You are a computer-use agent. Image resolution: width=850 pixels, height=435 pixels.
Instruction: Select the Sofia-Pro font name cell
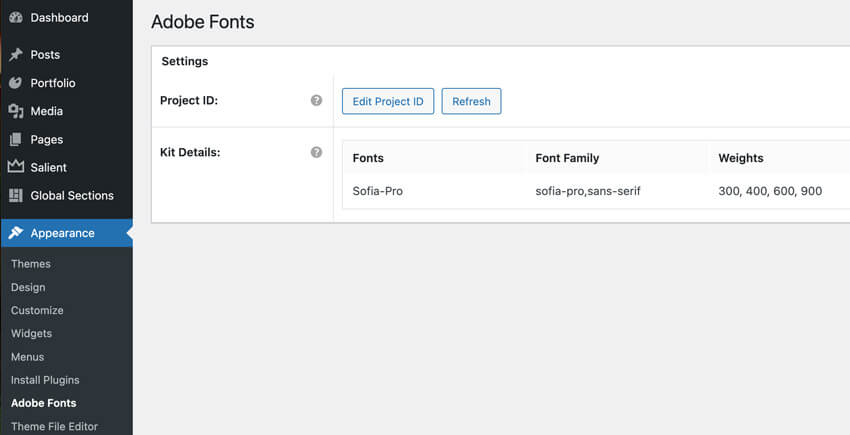pos(377,191)
